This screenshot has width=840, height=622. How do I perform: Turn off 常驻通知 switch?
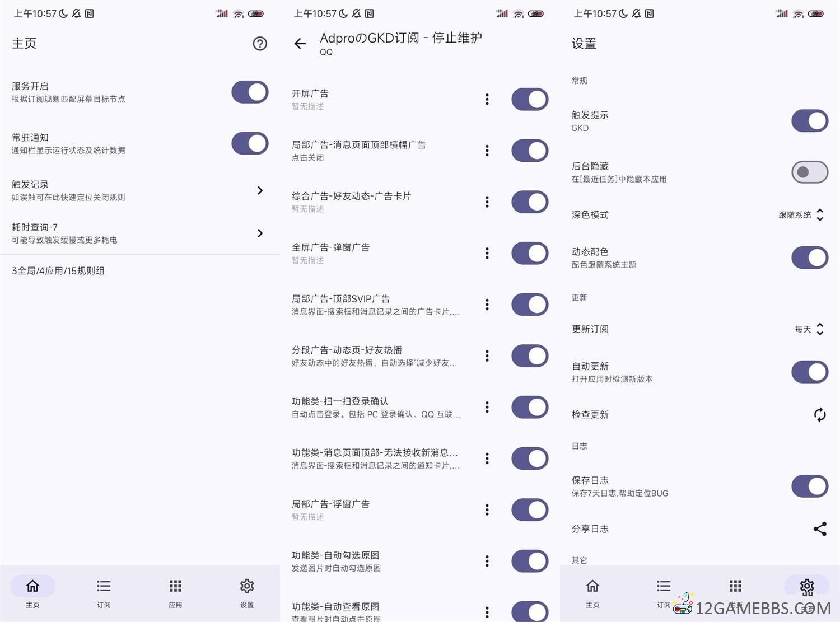[x=250, y=143]
